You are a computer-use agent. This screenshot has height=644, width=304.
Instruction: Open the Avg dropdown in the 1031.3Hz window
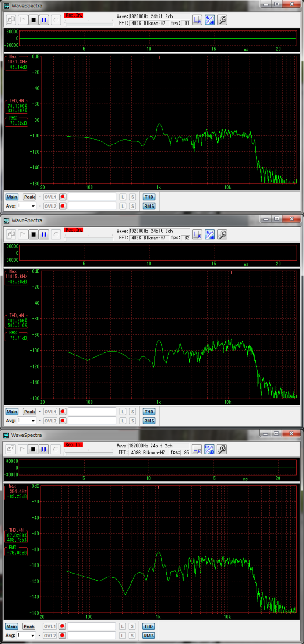point(26,206)
